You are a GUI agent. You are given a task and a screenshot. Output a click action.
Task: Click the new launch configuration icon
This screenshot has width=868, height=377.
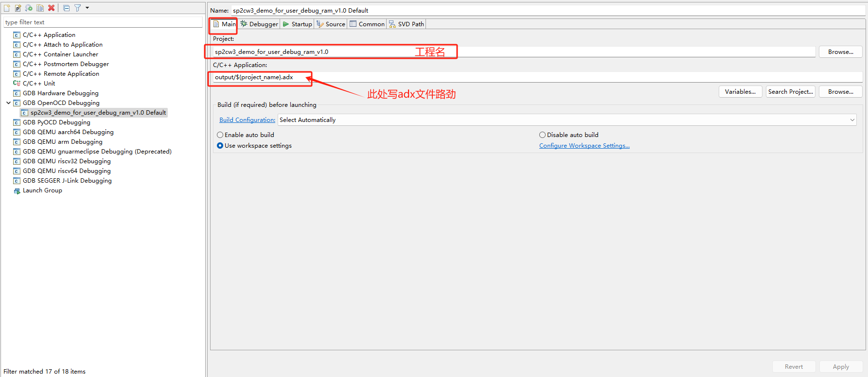[7, 8]
